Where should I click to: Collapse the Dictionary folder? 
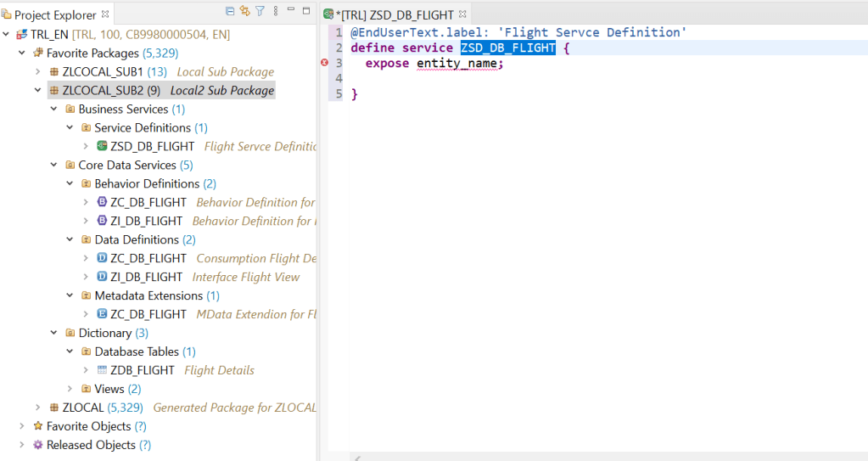53,333
